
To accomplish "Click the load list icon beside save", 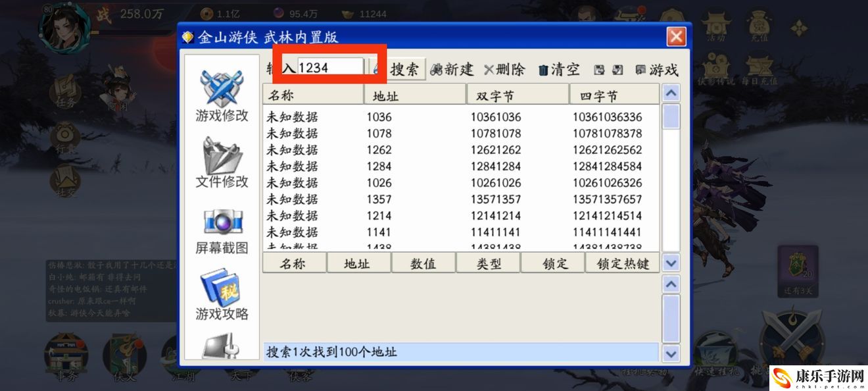I will coord(617,70).
